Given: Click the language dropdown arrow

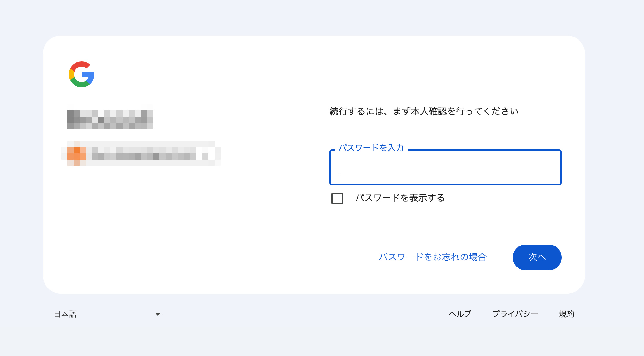Looking at the screenshot, I should (x=158, y=314).
